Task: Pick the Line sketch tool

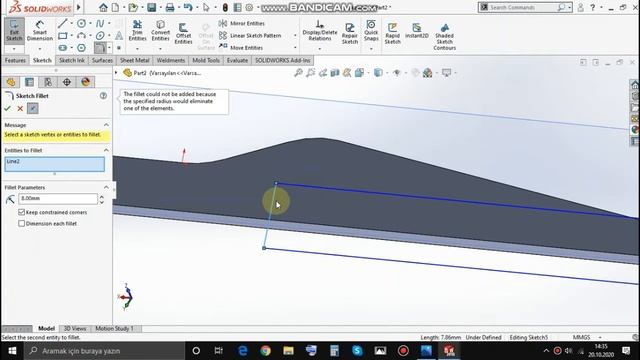Action: pyautogui.click(x=62, y=24)
